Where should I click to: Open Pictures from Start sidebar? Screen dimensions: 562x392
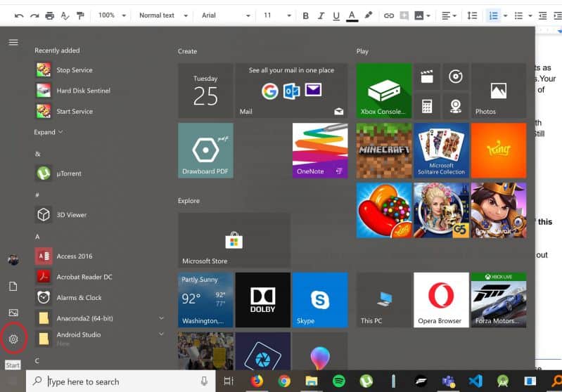click(x=13, y=313)
